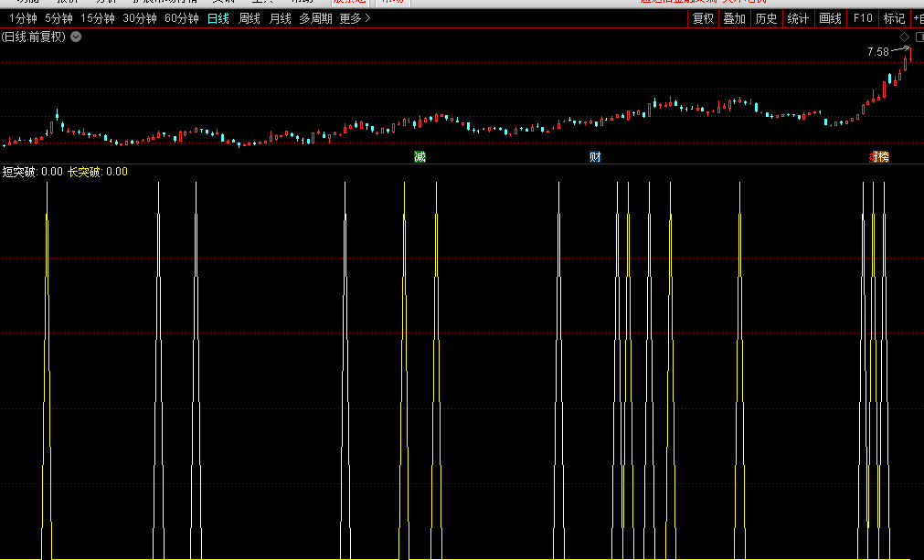Open the 日线 前复权 dropdown arrow

[76, 37]
